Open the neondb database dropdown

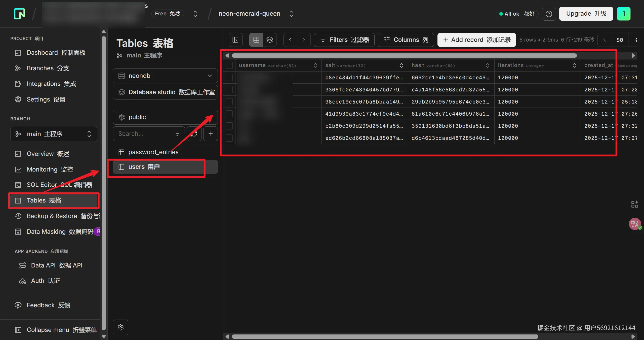coord(165,76)
